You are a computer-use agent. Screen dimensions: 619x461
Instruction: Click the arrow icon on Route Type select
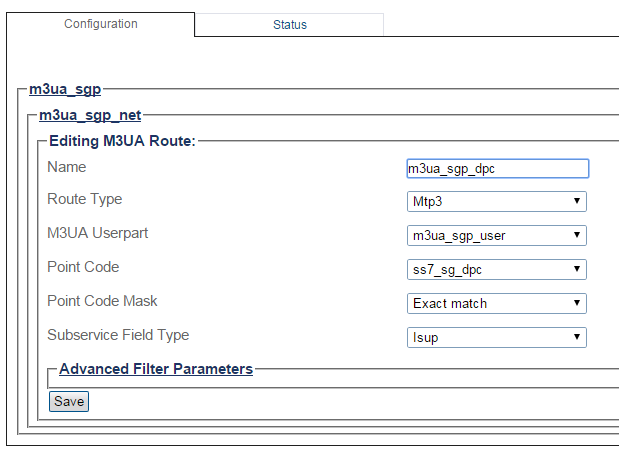(577, 201)
